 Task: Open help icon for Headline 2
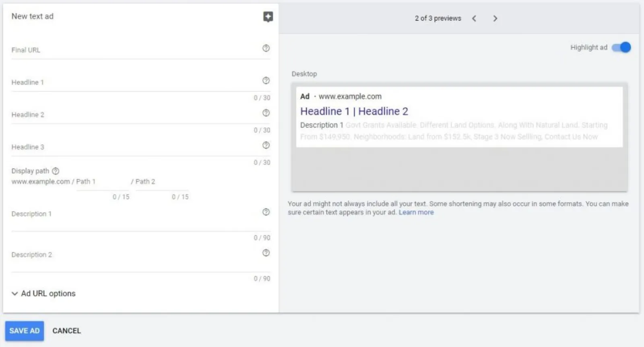[x=266, y=113]
